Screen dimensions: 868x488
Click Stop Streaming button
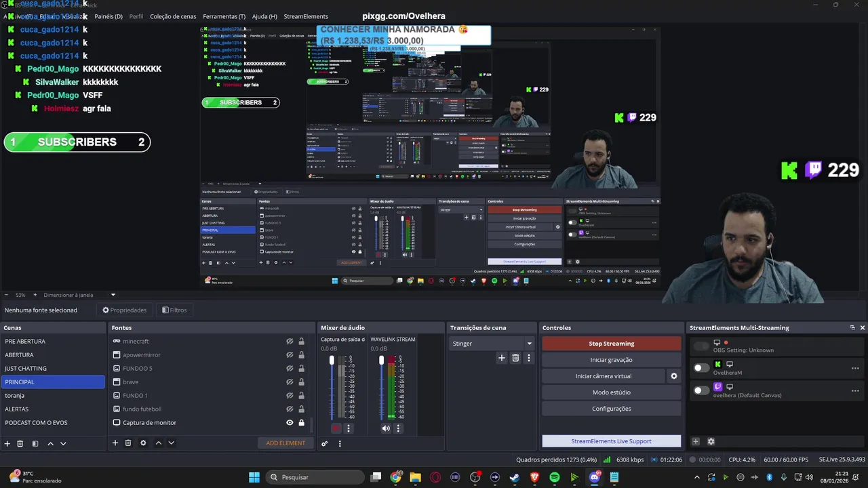tap(611, 344)
